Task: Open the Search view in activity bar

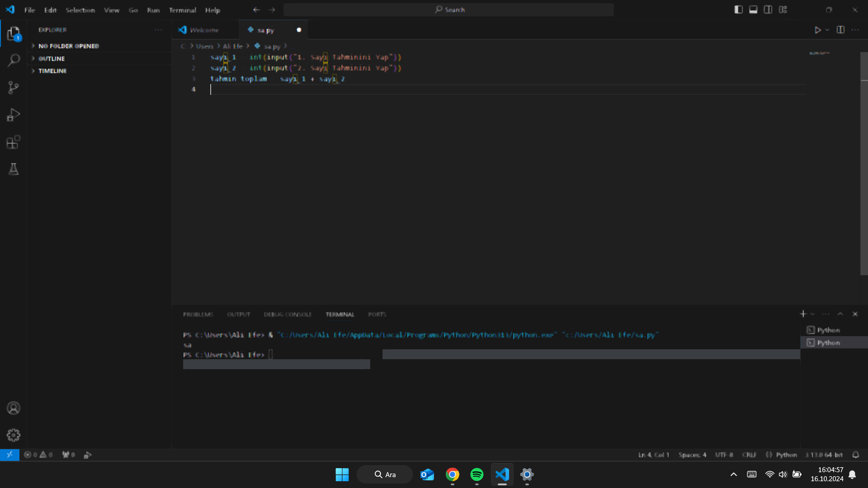Action: (14, 60)
